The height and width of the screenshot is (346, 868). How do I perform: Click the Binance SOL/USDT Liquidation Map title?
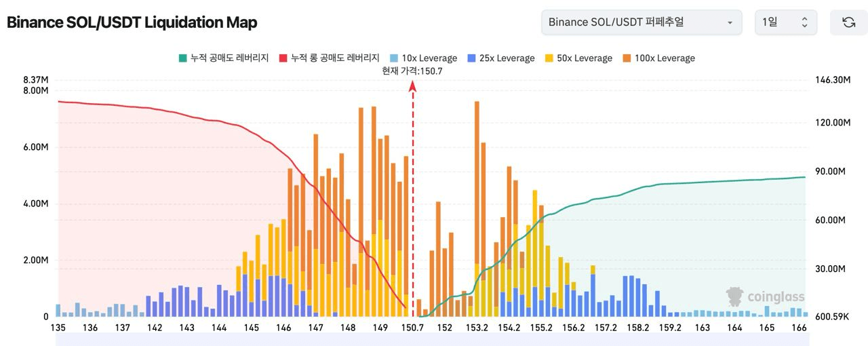[x=132, y=22]
